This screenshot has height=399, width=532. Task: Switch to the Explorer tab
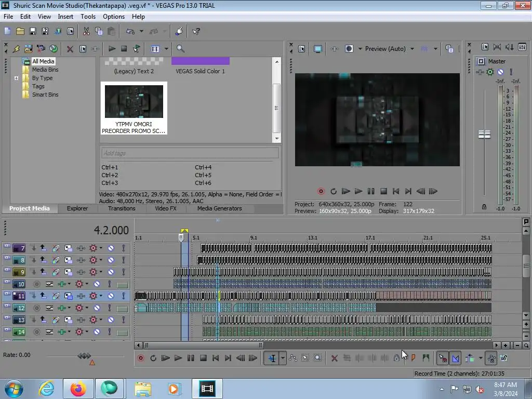pos(77,208)
